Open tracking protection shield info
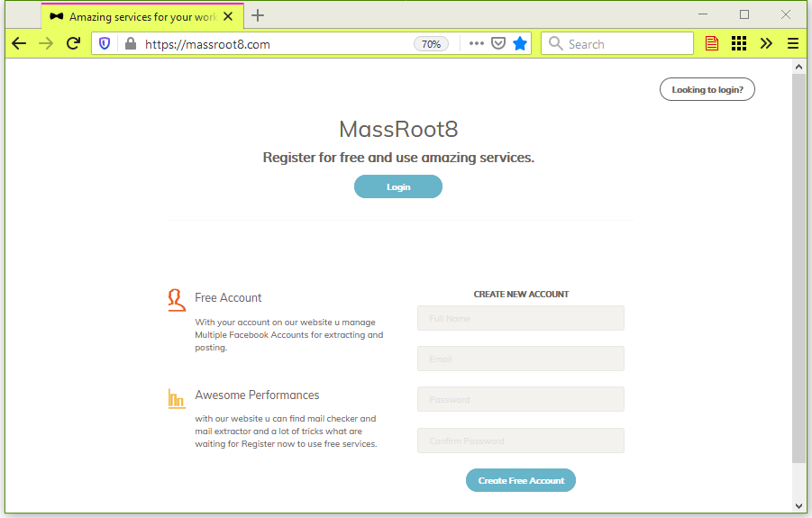Viewport: 812px width, 518px height. (x=105, y=44)
